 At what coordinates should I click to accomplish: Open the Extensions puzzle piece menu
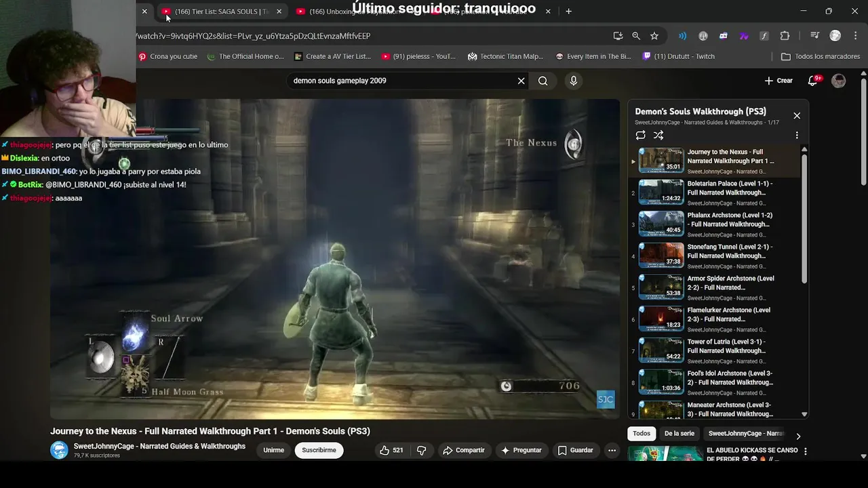pyautogui.click(x=785, y=36)
